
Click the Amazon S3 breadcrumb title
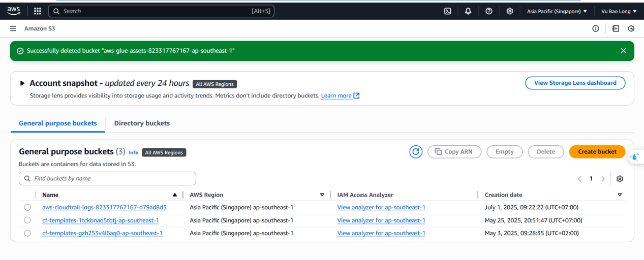click(40, 28)
